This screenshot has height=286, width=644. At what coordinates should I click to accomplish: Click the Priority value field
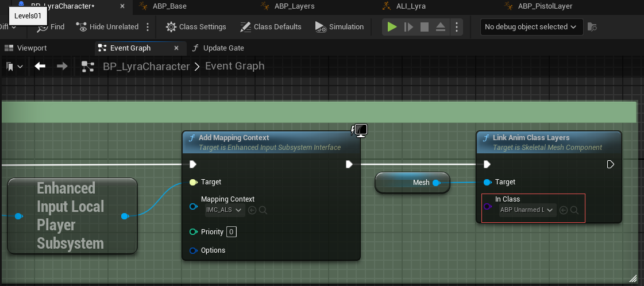click(232, 232)
